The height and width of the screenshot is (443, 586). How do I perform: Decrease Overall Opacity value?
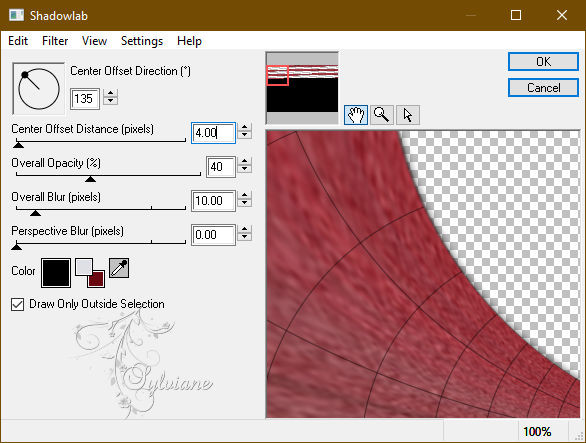click(x=244, y=170)
